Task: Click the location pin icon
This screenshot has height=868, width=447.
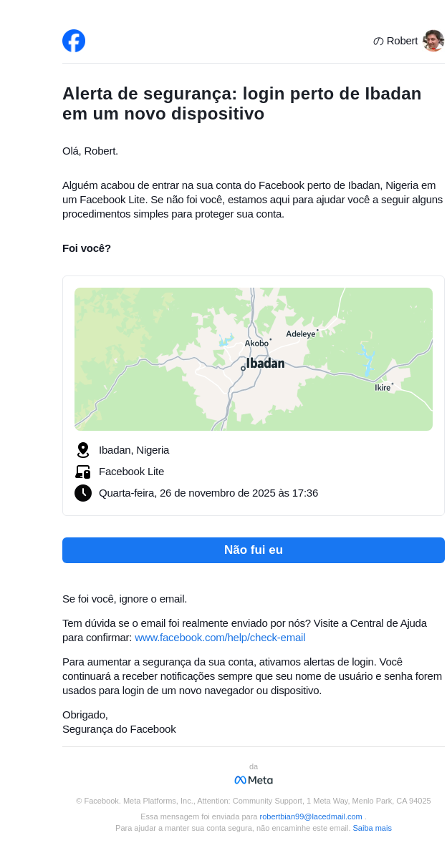Action: point(83,450)
